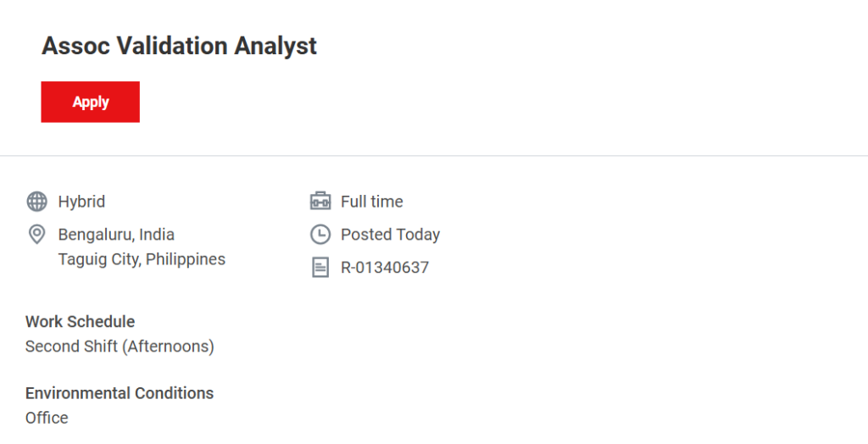This screenshot has width=868, height=444.
Task: Click the location pin icon
Action: pos(36,234)
